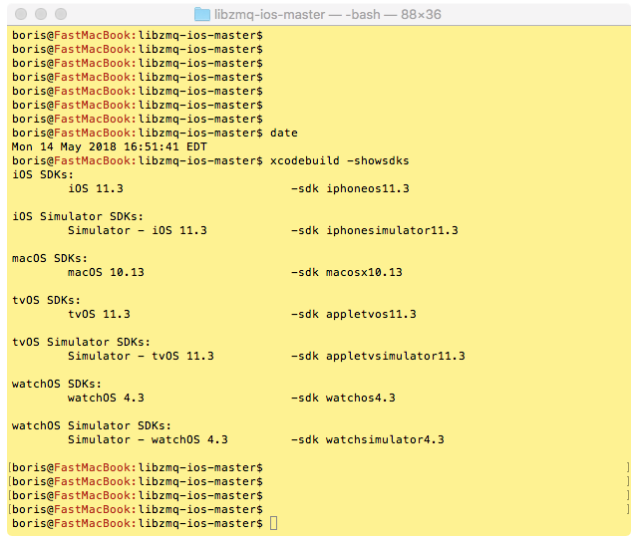
Task: Click the 'iphonesimulator11.3' sdk name
Action: point(392,230)
